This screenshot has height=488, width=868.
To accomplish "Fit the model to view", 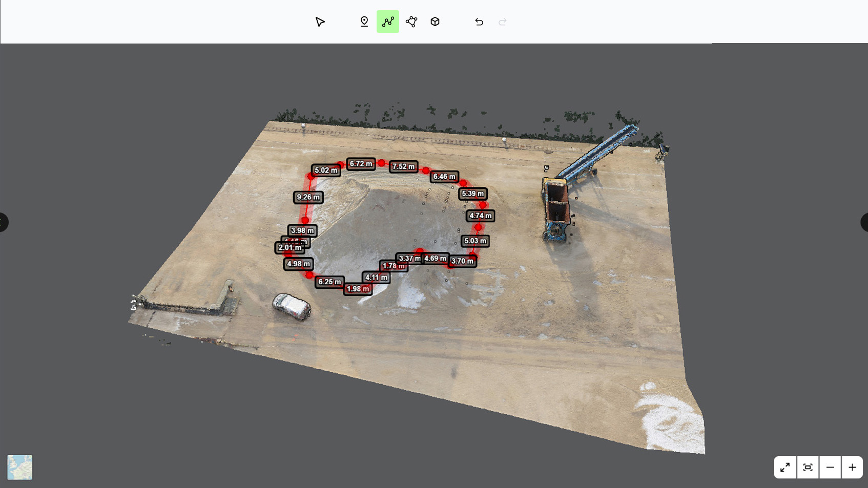I will (808, 468).
